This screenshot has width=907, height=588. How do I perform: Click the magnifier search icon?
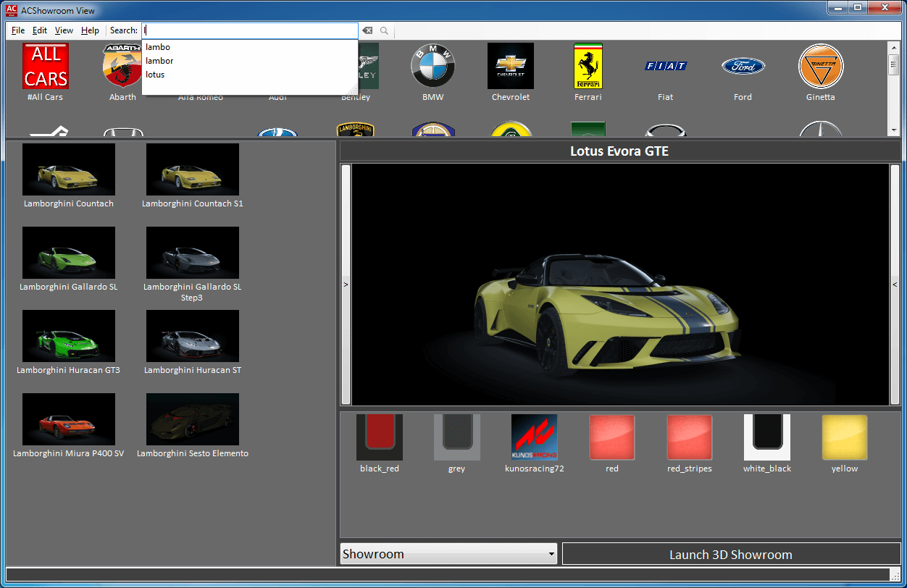(384, 30)
